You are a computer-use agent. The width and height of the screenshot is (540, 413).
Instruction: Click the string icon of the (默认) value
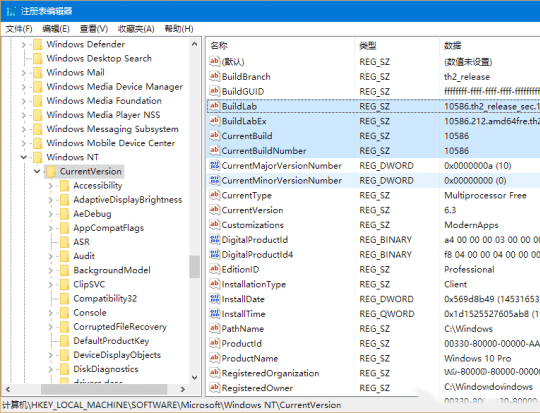point(214,61)
